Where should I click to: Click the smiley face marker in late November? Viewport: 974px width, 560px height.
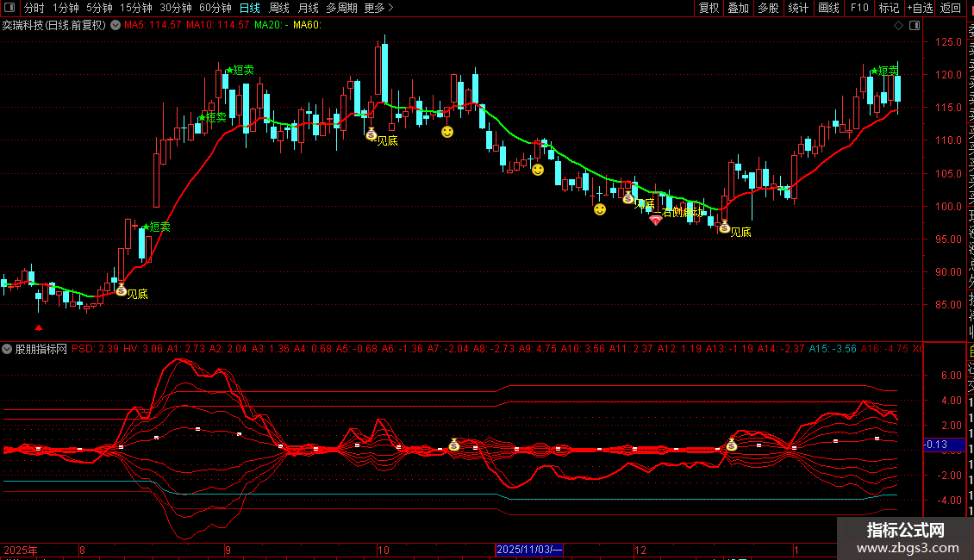point(599,209)
